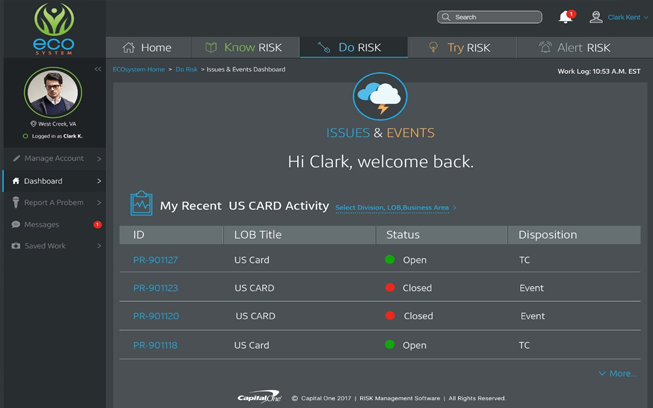Screen dimensions: 653x408
Task: Click red status dot for PR-901123
Action: tap(390, 287)
